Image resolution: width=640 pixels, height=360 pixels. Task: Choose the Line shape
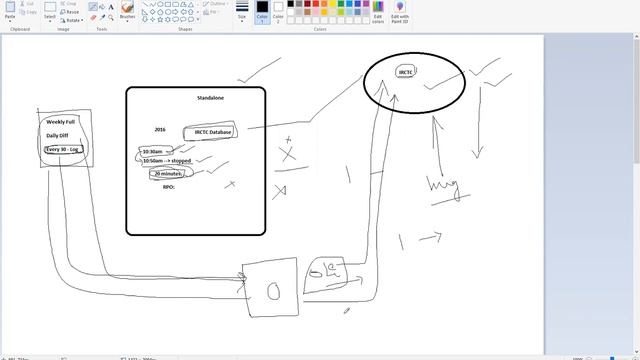coord(145,4)
